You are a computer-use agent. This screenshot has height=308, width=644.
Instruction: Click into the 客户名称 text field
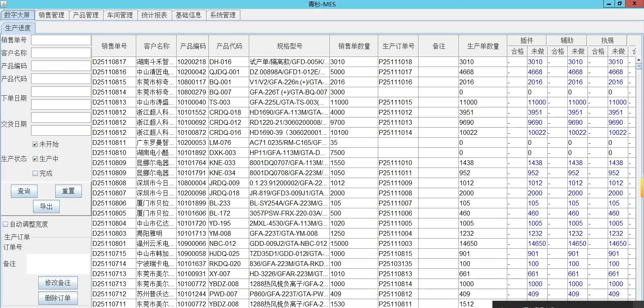click(61, 53)
